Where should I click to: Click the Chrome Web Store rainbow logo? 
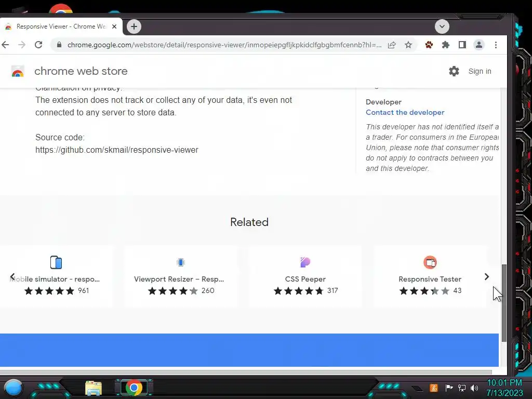coord(18,71)
